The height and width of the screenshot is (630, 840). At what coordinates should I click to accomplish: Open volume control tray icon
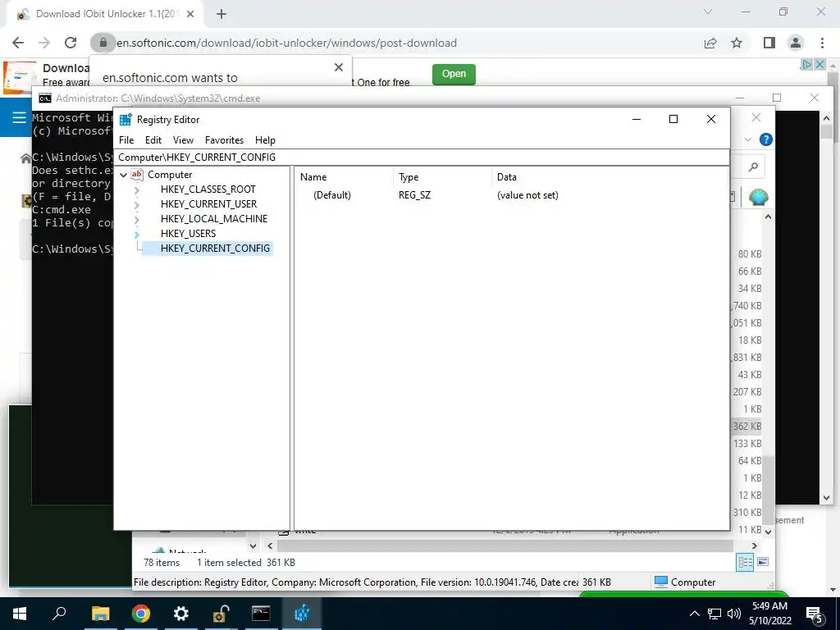pos(734,614)
